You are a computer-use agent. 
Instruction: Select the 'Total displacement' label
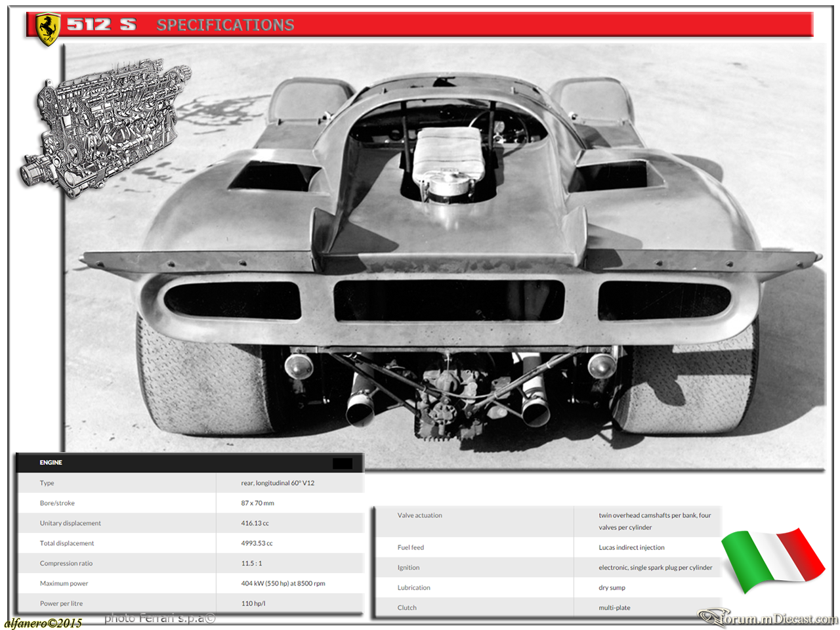[67, 543]
